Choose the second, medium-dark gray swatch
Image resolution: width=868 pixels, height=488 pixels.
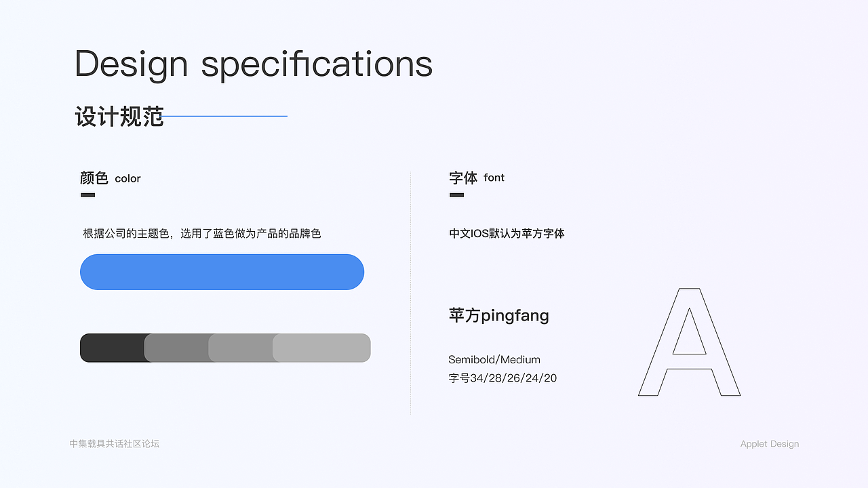click(x=176, y=348)
